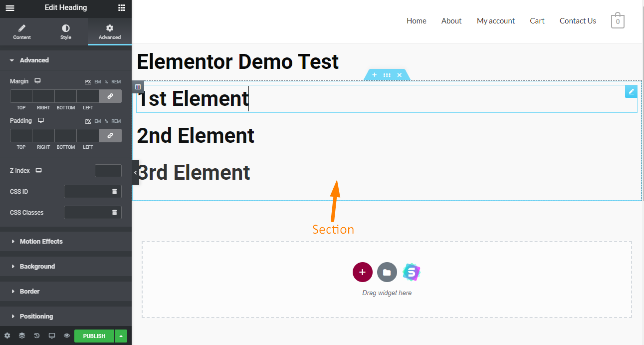Click the dynamic tags icon beside CSS ID

pyautogui.click(x=115, y=192)
